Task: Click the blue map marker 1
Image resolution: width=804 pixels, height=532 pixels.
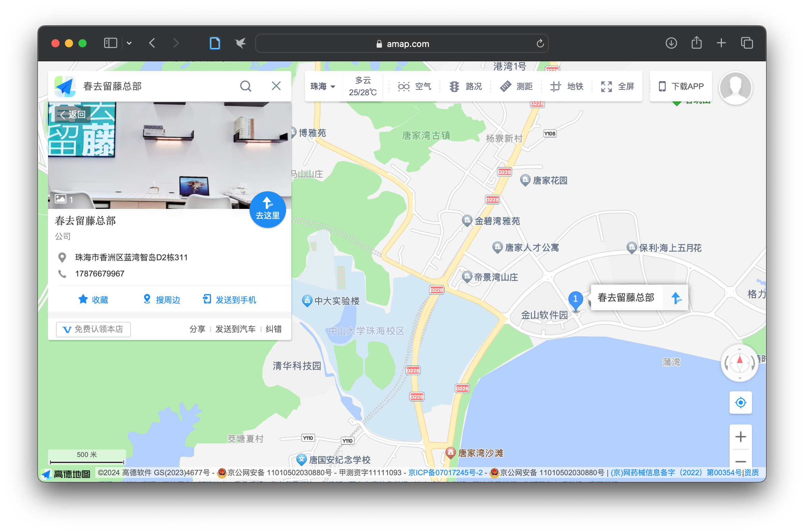Action: 575,299
